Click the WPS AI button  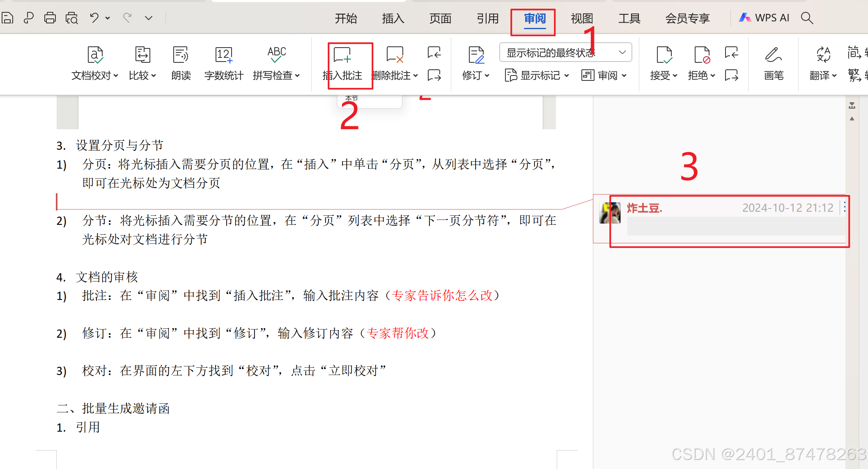click(764, 18)
